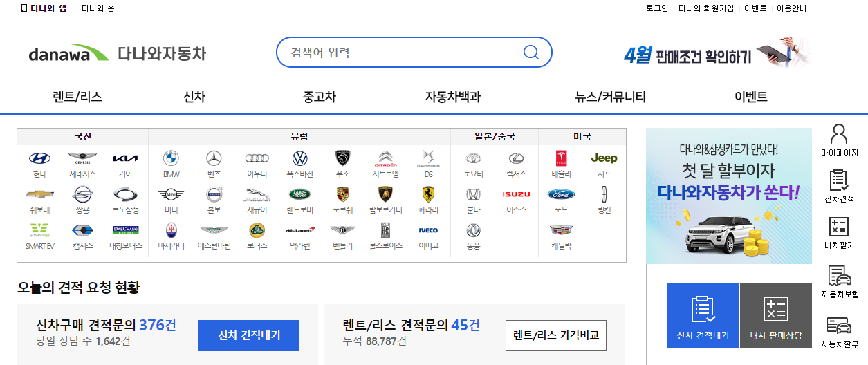Open the Jeep (지프) brand icon
The image size is (868, 365).
pyautogui.click(x=604, y=158)
